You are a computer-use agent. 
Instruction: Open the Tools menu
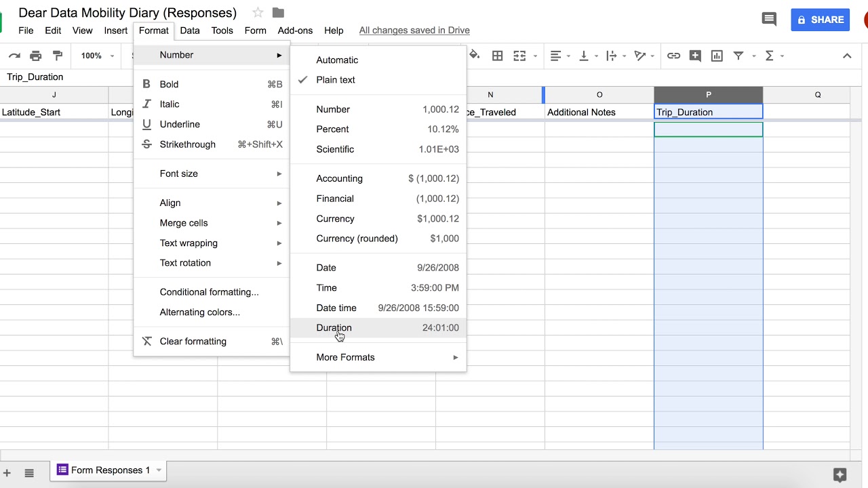tap(222, 30)
